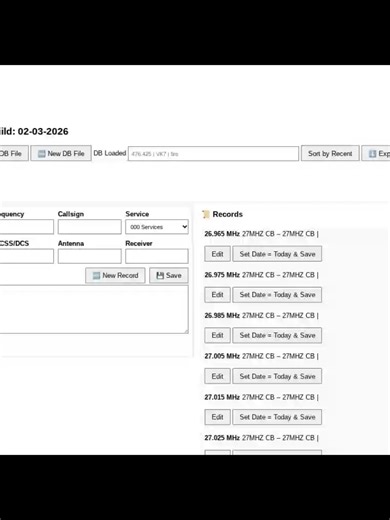Click the Build: 02-03-2026 heading

[x=34, y=131]
